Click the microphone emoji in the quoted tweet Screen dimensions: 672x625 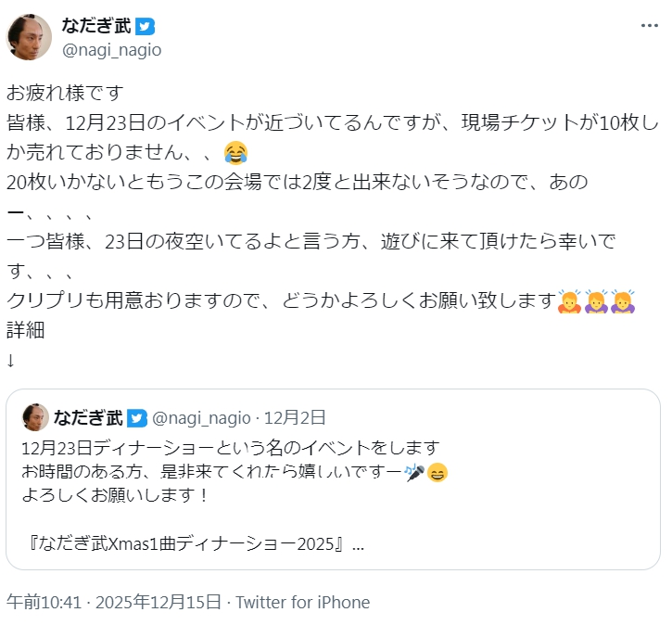coord(414,472)
